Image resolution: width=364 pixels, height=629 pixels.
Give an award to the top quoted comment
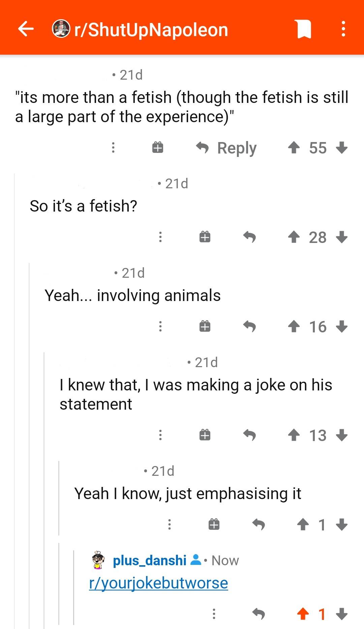click(x=157, y=147)
